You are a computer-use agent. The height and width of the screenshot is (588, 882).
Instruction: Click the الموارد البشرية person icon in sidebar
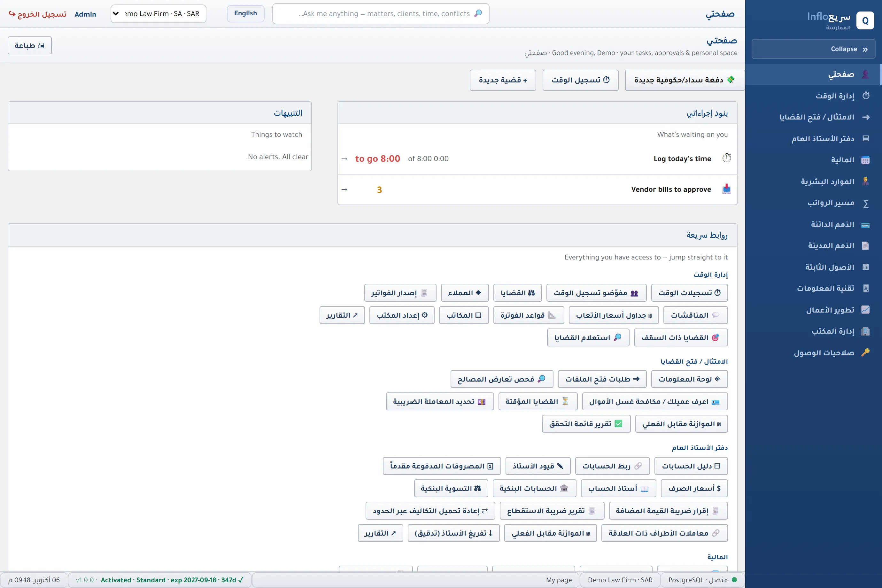[865, 182]
